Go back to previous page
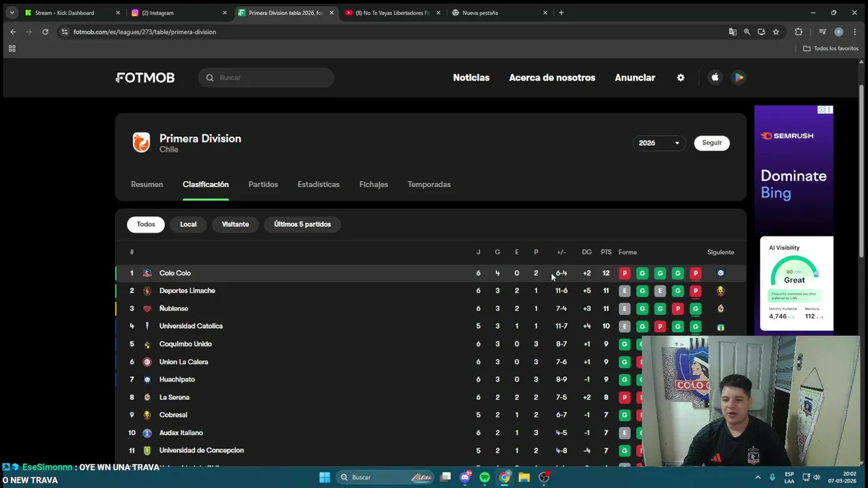 click(x=13, y=32)
